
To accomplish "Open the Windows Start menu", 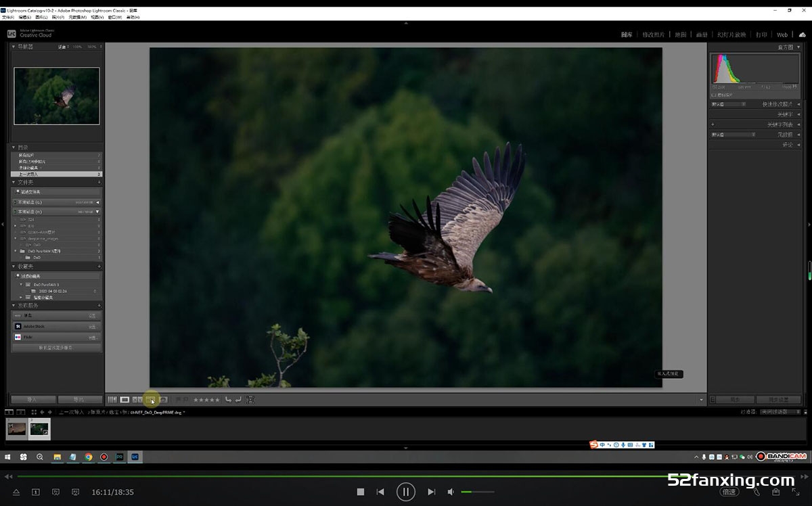I will 7,457.
